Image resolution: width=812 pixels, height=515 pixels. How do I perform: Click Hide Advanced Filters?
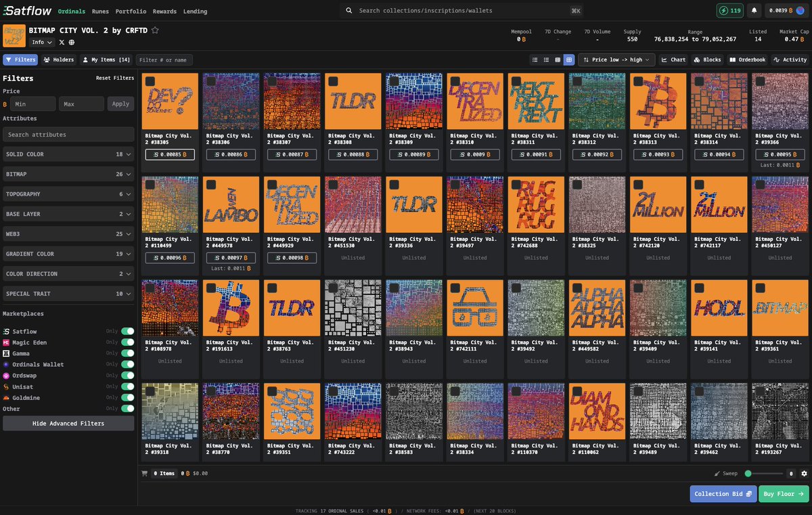point(68,424)
